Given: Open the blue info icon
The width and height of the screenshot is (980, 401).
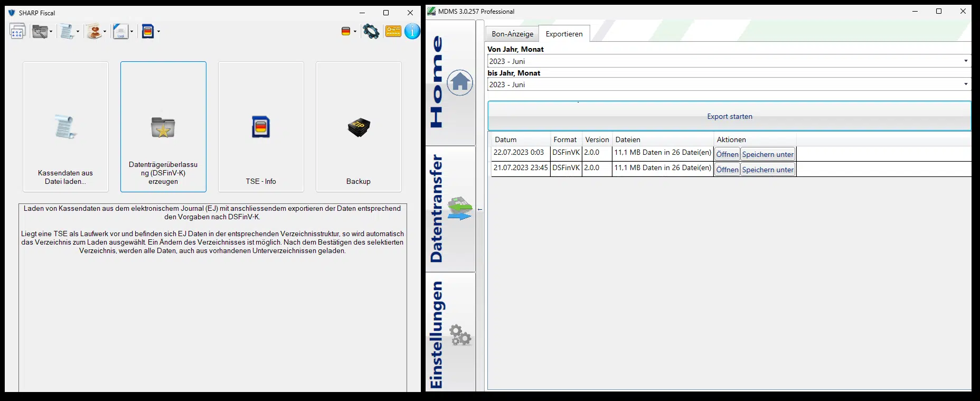Looking at the screenshot, I should pos(412,31).
